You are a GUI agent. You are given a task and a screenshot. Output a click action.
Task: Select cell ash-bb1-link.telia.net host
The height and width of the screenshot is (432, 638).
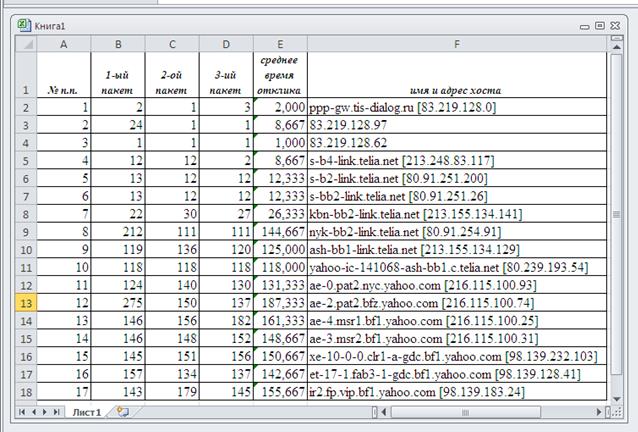click(457, 249)
